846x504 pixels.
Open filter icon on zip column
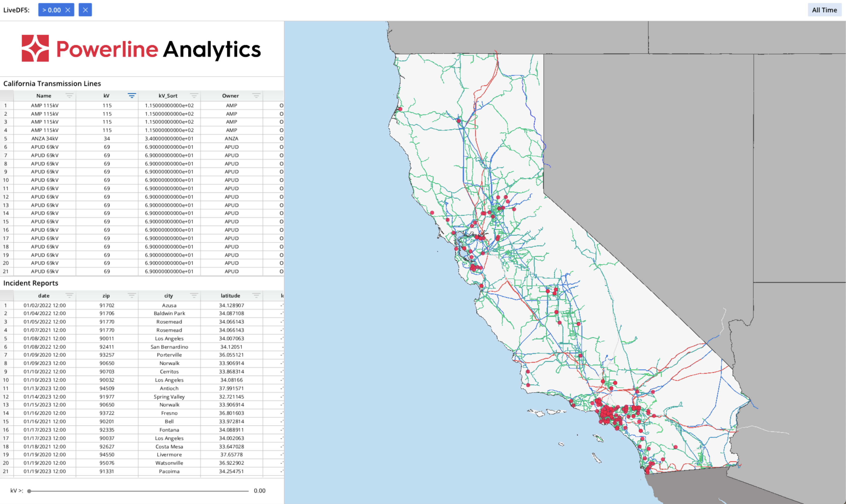132,295
